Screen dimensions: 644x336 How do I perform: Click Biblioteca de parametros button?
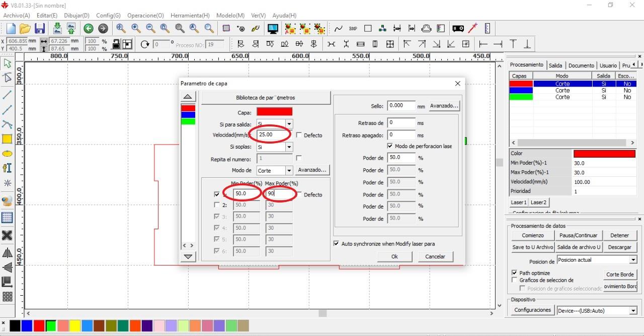pyautogui.click(x=266, y=98)
